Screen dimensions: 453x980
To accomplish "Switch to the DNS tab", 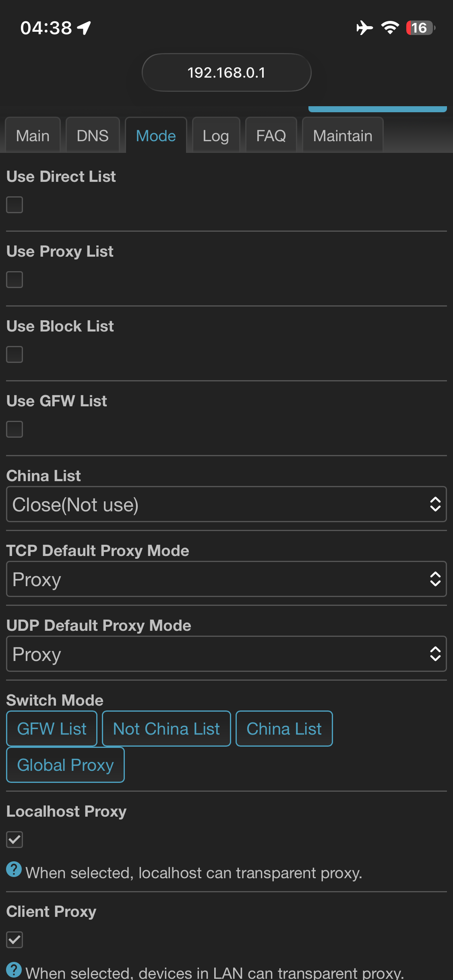I will 93,136.
